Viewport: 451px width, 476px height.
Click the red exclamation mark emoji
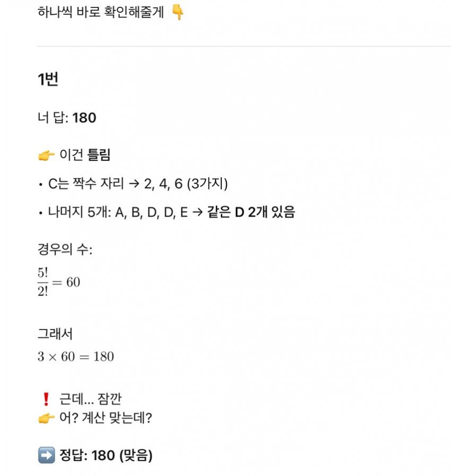45,399
